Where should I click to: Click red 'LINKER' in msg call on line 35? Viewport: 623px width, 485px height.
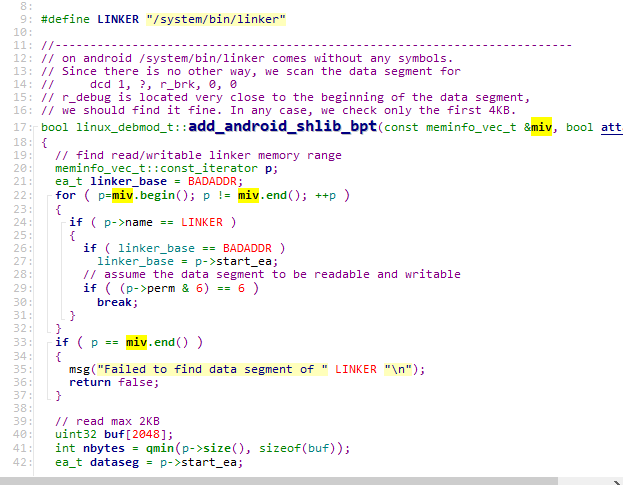click(x=356, y=369)
